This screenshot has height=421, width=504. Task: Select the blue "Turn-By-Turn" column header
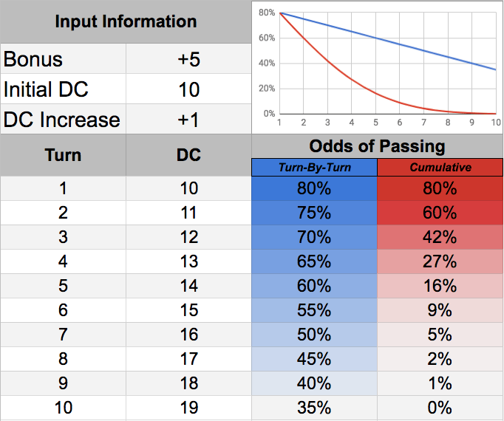[x=314, y=168]
